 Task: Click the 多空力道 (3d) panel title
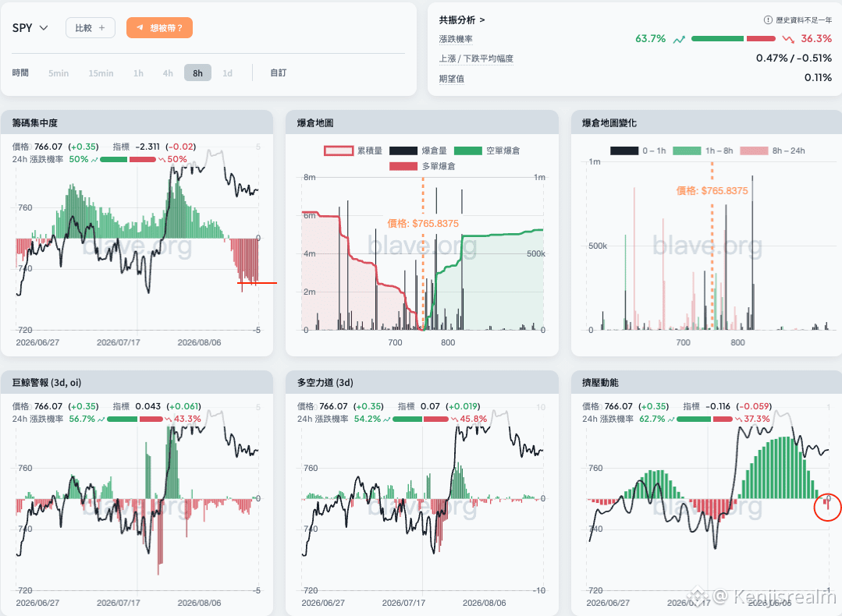(325, 383)
